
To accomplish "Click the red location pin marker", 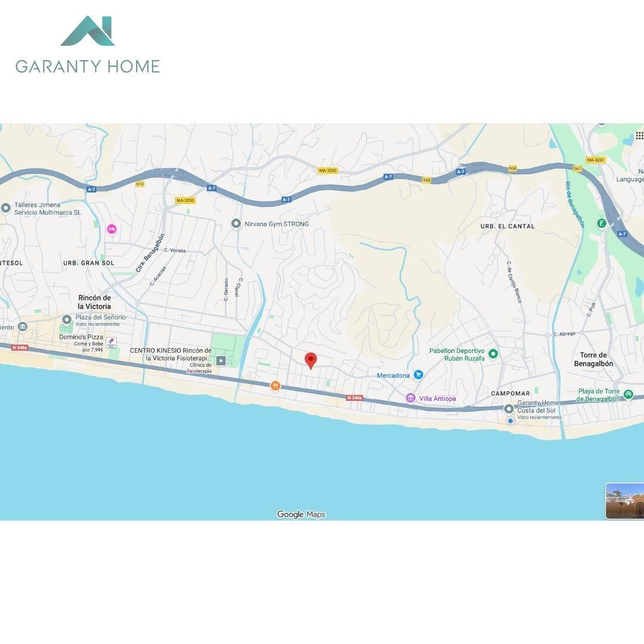I will pyautogui.click(x=311, y=360).
